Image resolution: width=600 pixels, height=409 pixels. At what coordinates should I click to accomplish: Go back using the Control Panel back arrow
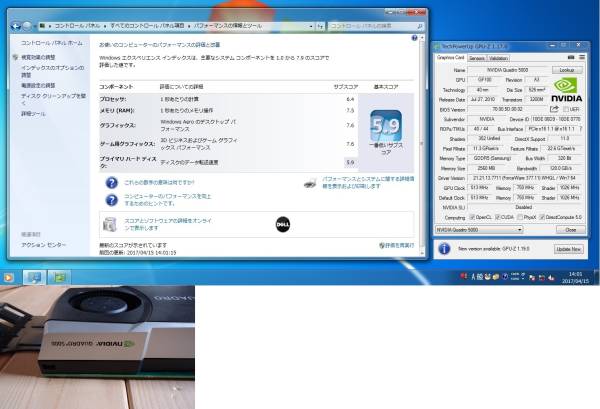click(x=16, y=26)
